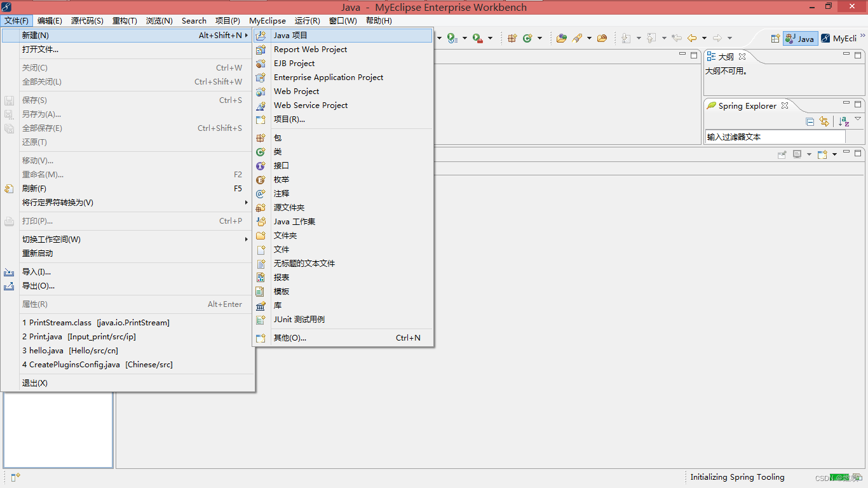Open the Search menu
The width and height of the screenshot is (868, 488).
click(194, 21)
